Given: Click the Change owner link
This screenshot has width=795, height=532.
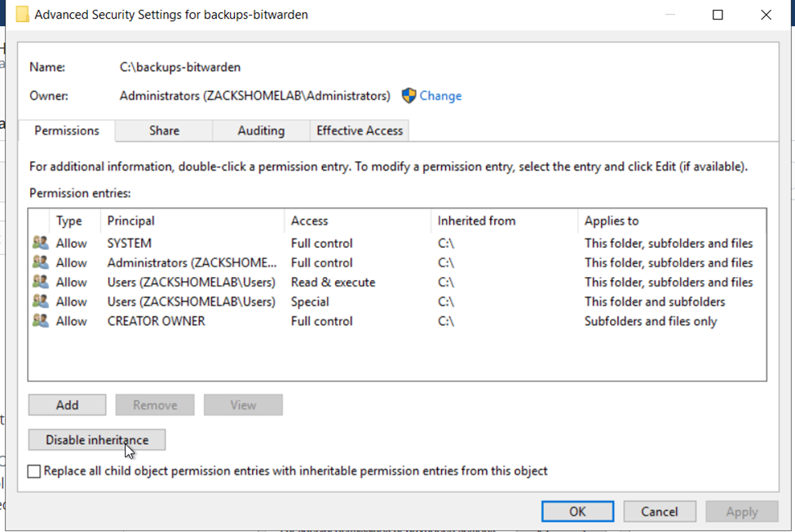Looking at the screenshot, I should [440, 96].
